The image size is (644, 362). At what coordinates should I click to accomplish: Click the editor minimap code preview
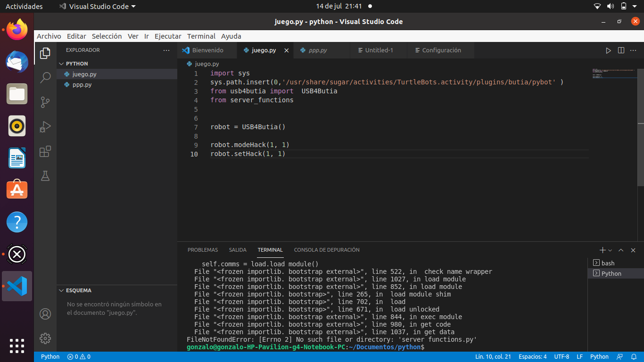pos(613,74)
